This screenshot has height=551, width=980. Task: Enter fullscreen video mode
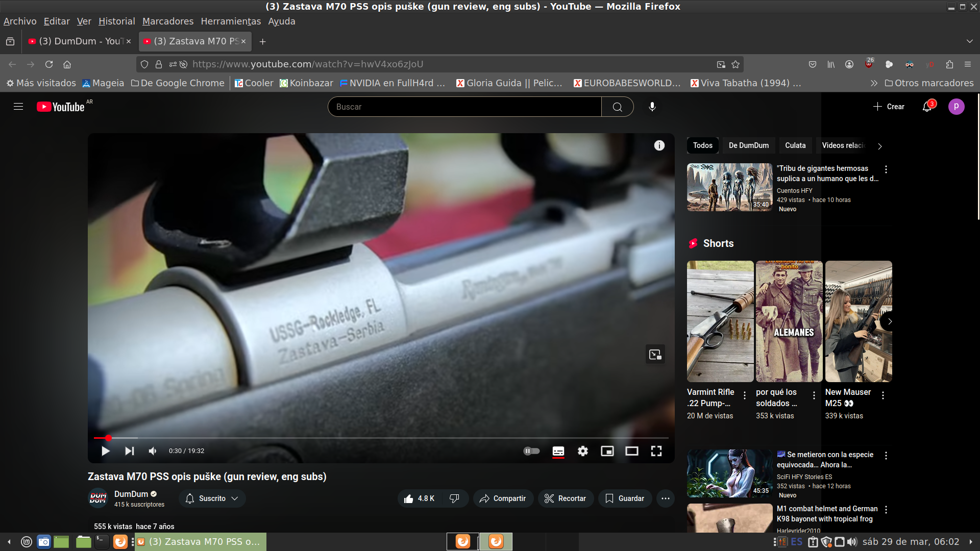(656, 451)
